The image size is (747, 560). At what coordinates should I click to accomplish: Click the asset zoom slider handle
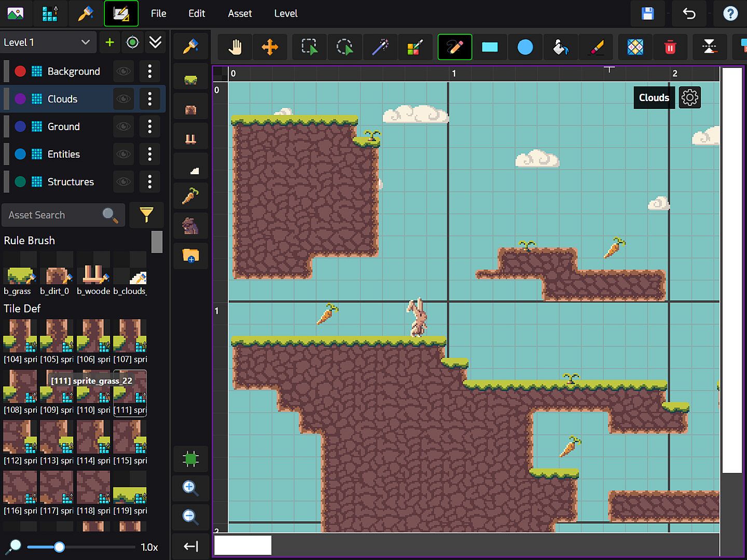pyautogui.click(x=59, y=547)
